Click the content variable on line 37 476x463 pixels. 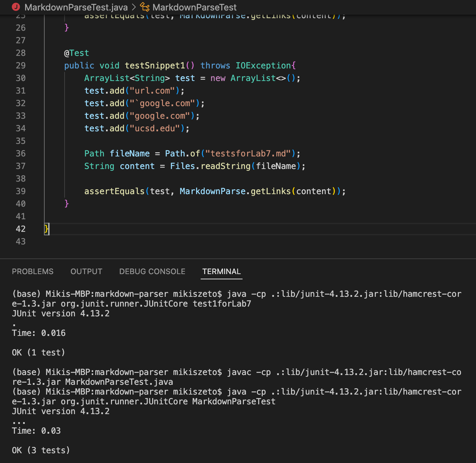tap(137, 166)
